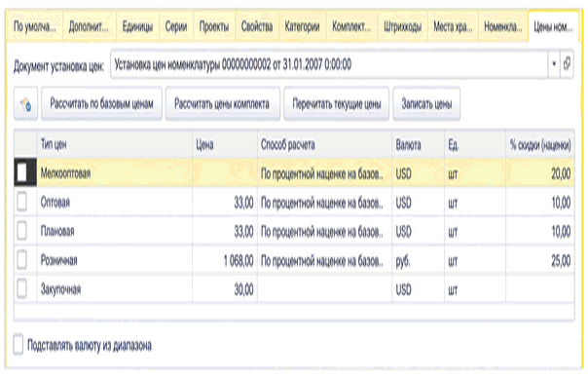
Task: Click the шт unit in Розничная row
Action: pos(475,260)
